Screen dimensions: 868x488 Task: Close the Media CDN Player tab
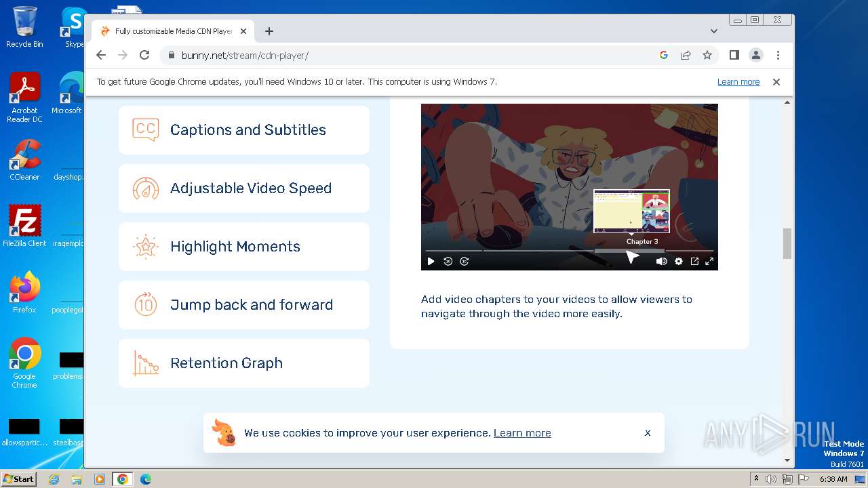[243, 31]
